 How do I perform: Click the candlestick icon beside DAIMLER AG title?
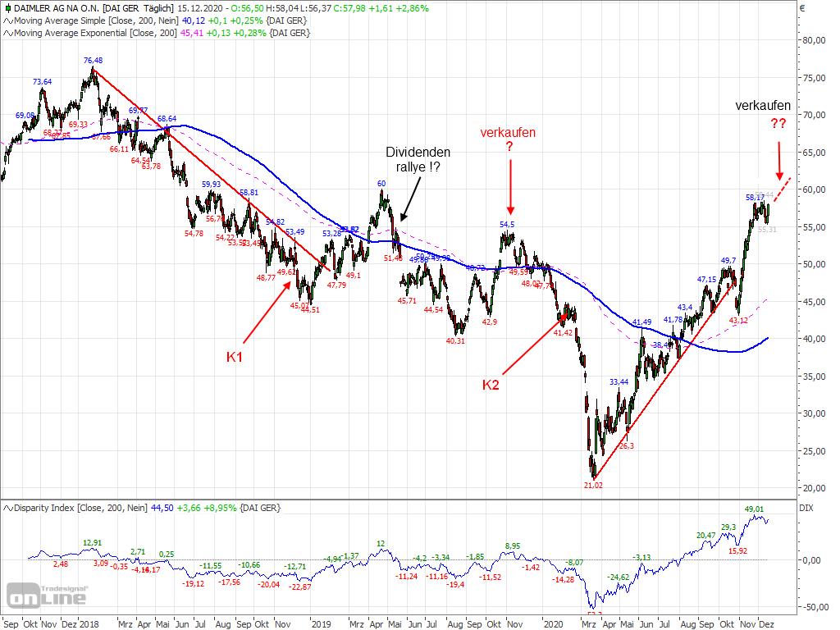pos(7,8)
